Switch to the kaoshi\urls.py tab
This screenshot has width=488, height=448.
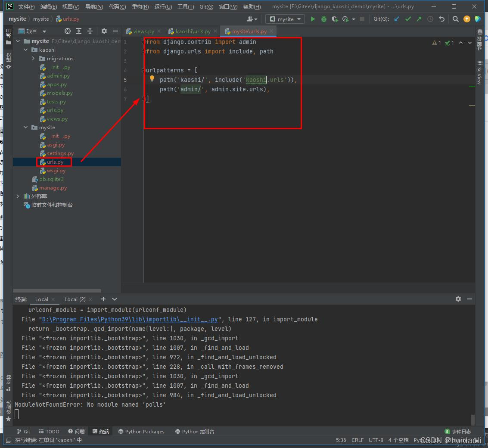pyautogui.click(x=193, y=31)
